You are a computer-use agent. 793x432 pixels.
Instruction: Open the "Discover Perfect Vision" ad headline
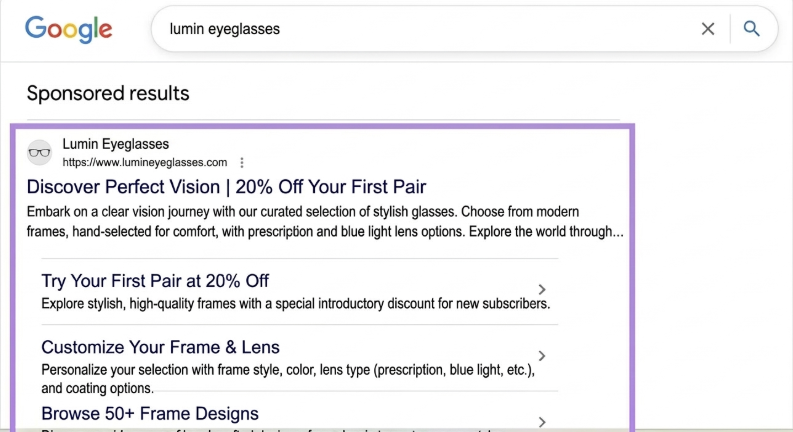pos(226,187)
